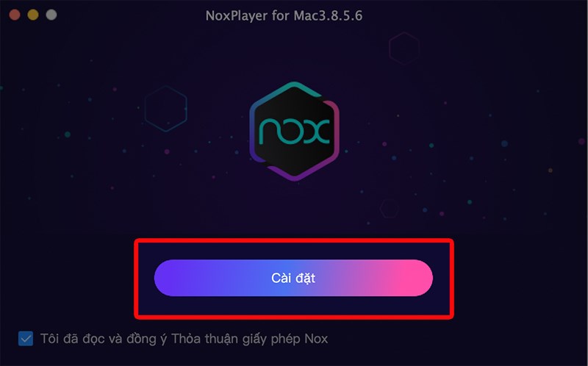Click the Nox hexagon logo
The width and height of the screenshot is (588, 366).
295,132
